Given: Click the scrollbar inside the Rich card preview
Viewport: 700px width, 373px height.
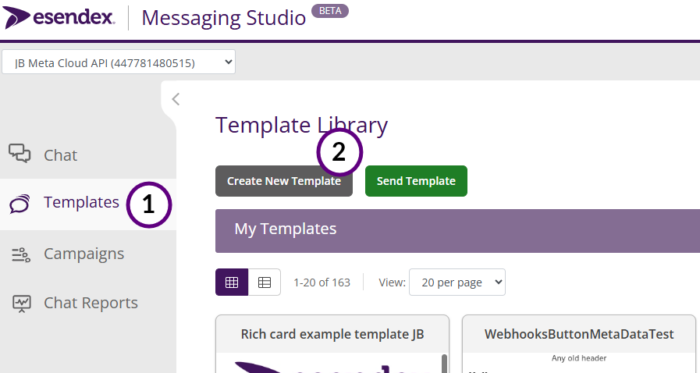Looking at the screenshot, I should [444, 363].
